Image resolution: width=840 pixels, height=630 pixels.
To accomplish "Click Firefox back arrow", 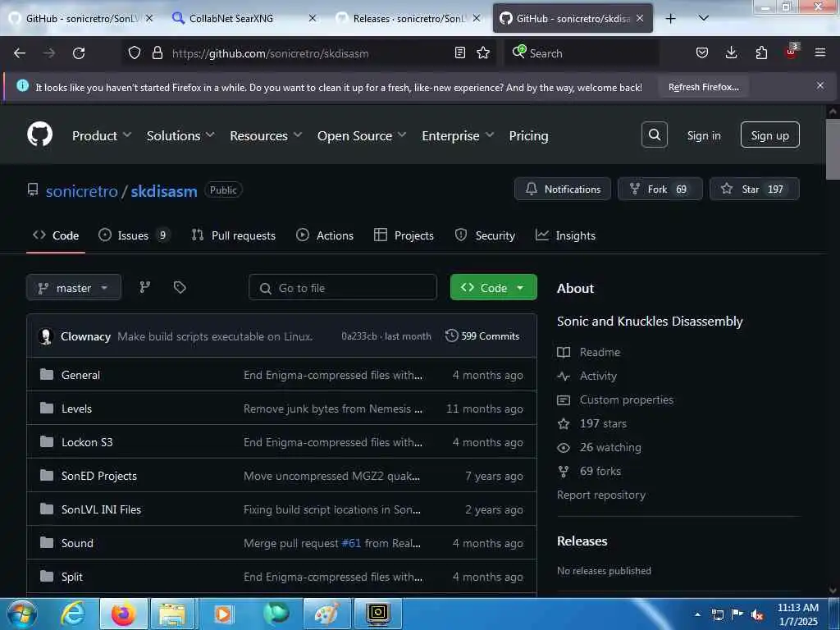I will click(20, 53).
